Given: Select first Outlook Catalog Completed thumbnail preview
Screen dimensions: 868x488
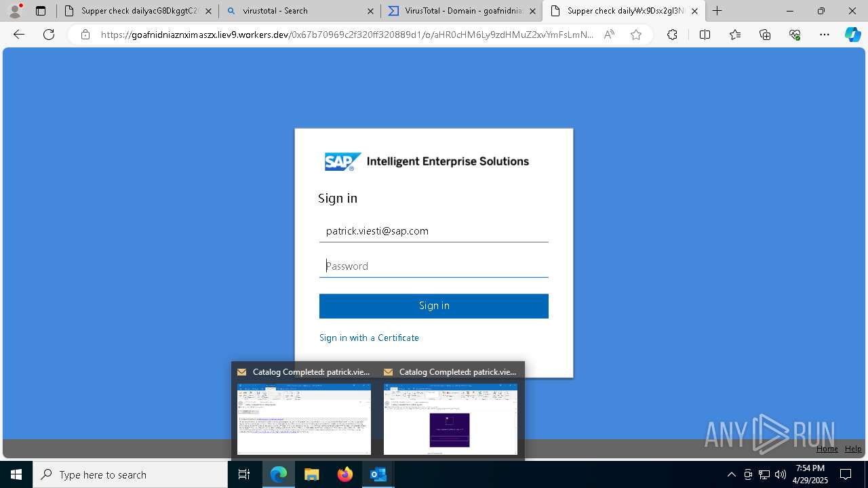Looking at the screenshot, I should (304, 419).
